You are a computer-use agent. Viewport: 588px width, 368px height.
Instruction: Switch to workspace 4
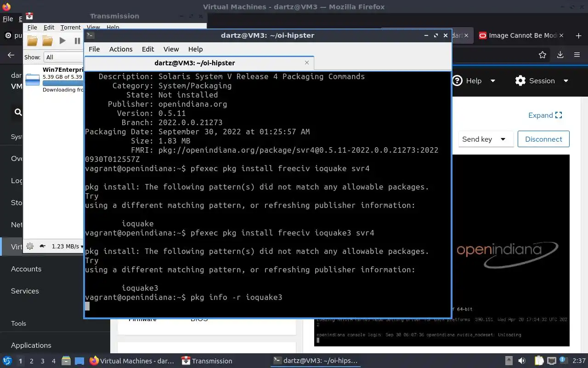point(54,361)
